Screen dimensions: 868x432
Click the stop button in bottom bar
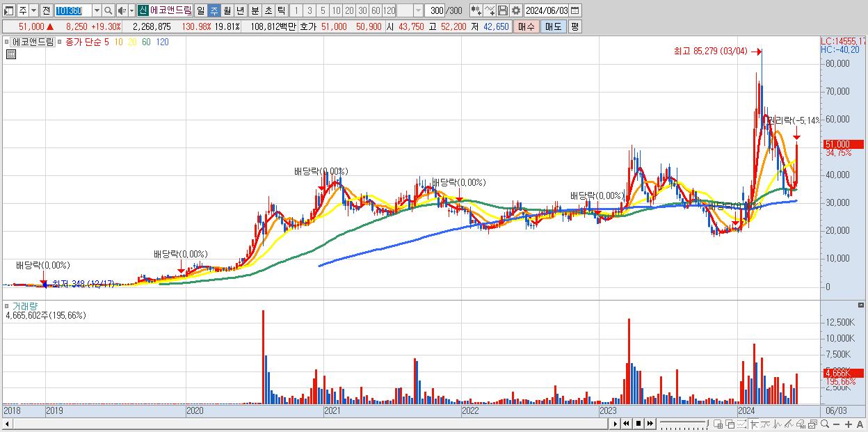coord(638,424)
